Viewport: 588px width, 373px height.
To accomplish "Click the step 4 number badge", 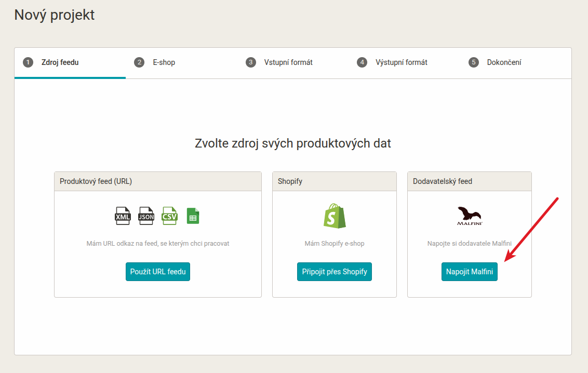I will [x=362, y=62].
